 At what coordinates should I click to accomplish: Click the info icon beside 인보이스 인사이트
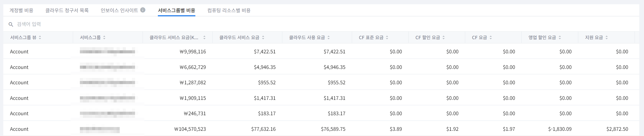click(x=143, y=10)
